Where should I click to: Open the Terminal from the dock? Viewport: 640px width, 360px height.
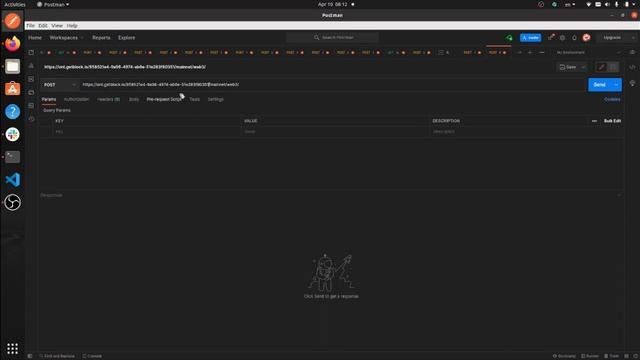13,157
